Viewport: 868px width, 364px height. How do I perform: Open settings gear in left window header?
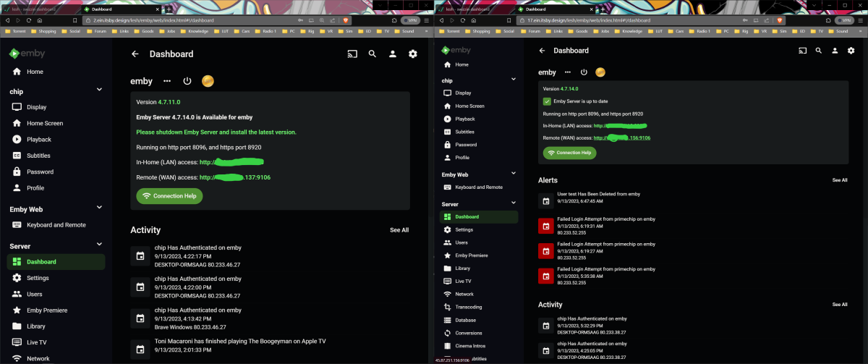click(413, 54)
